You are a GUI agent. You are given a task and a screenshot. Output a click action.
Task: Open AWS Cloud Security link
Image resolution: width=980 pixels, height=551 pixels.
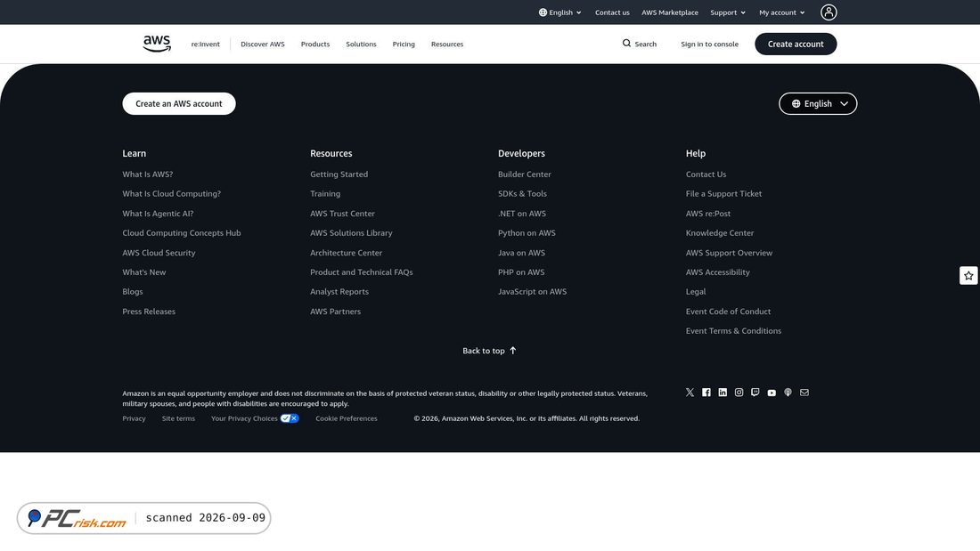(x=159, y=253)
